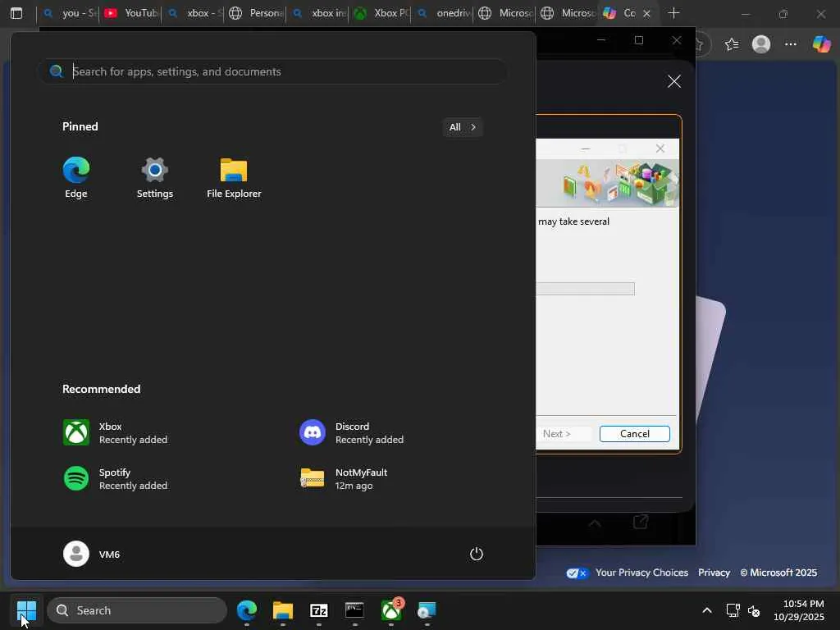Switch to the 'you - Search' browser tab
Viewport: 840px width, 630px height.
[x=70, y=13]
